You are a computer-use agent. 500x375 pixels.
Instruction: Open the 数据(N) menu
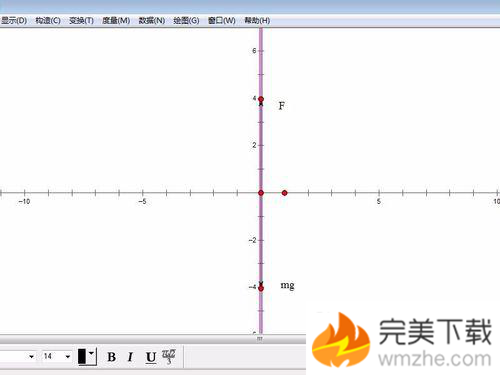152,21
